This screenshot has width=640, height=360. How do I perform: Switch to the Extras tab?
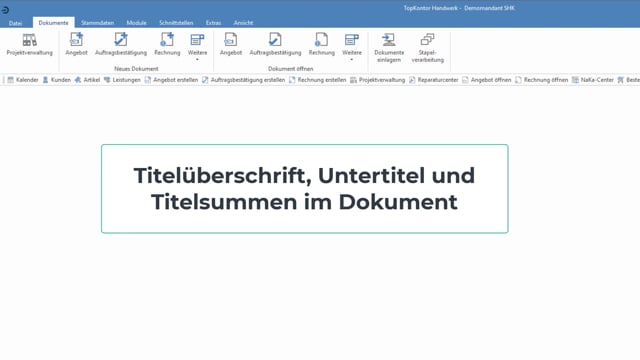click(213, 23)
